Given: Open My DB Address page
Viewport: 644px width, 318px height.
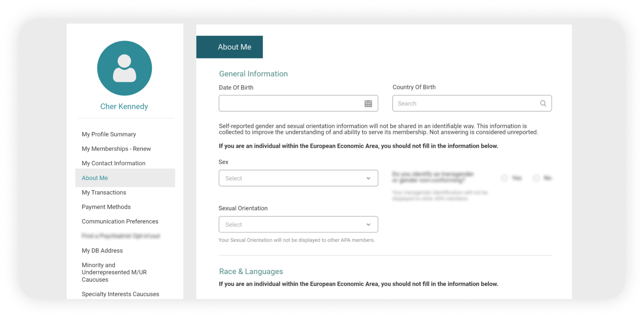Looking at the screenshot, I should (102, 251).
